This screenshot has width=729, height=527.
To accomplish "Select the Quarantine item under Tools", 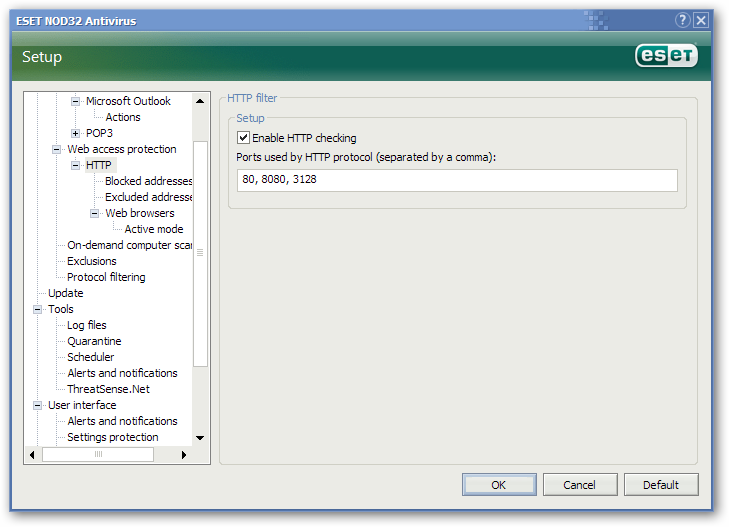I will [x=92, y=341].
